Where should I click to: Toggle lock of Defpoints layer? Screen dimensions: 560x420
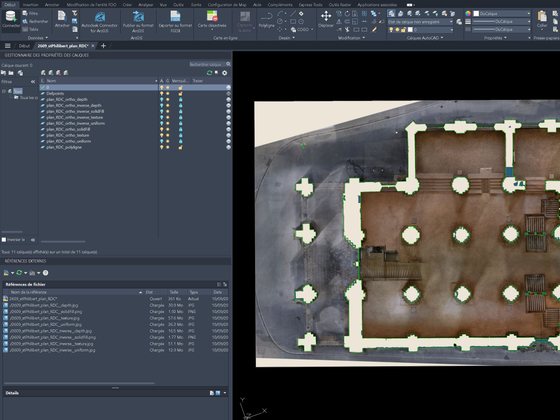[x=180, y=94]
